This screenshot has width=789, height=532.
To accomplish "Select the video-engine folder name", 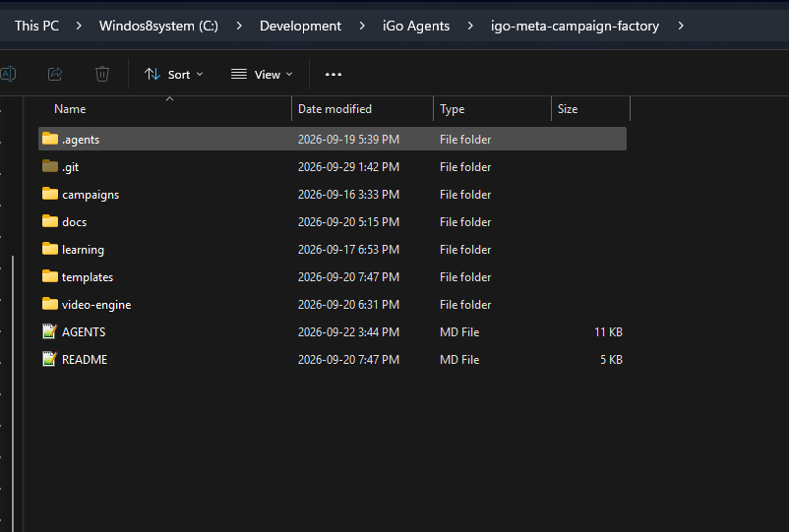I will pos(96,305).
